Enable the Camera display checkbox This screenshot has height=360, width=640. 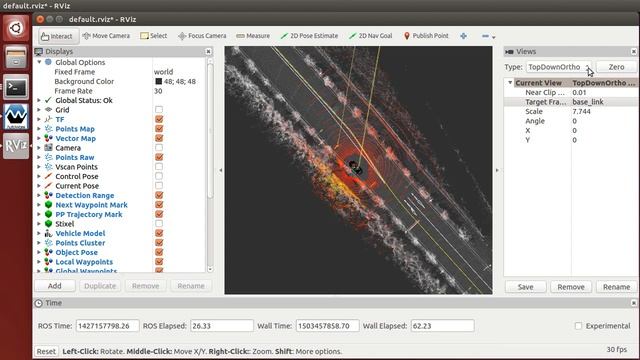pos(159,148)
